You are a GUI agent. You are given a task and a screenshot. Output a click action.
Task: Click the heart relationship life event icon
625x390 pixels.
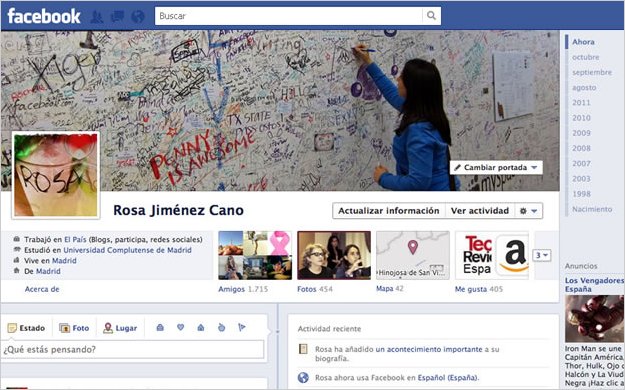point(181,327)
